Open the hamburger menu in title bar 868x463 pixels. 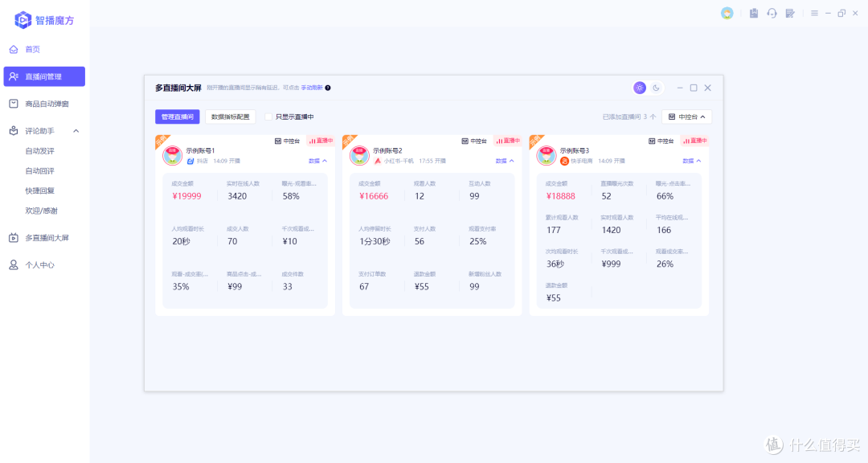pos(814,14)
